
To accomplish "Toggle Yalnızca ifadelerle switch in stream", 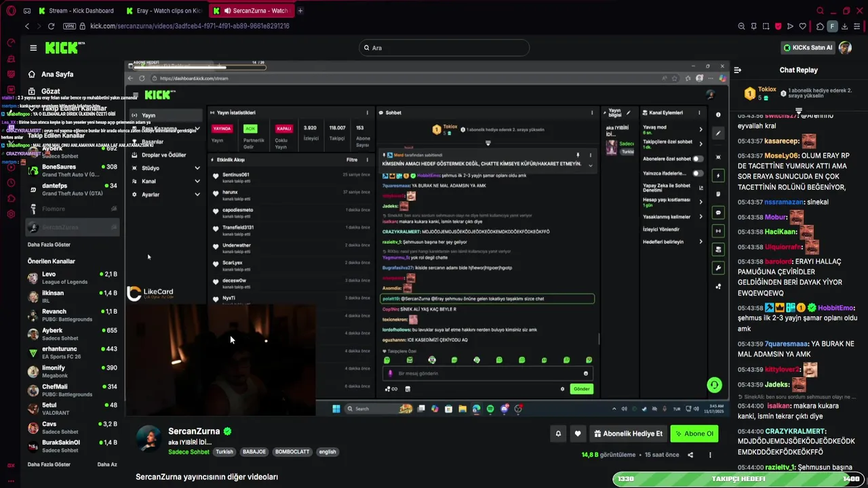I will tap(697, 173).
